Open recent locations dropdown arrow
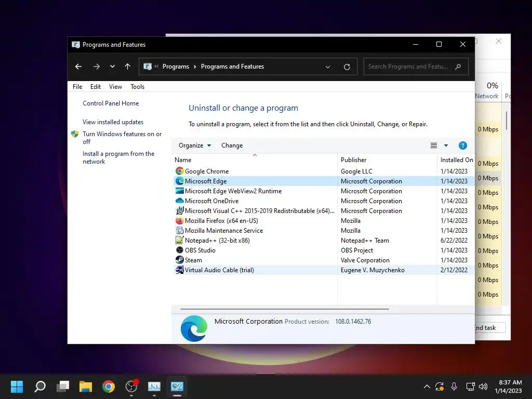The image size is (532, 399). (x=112, y=66)
